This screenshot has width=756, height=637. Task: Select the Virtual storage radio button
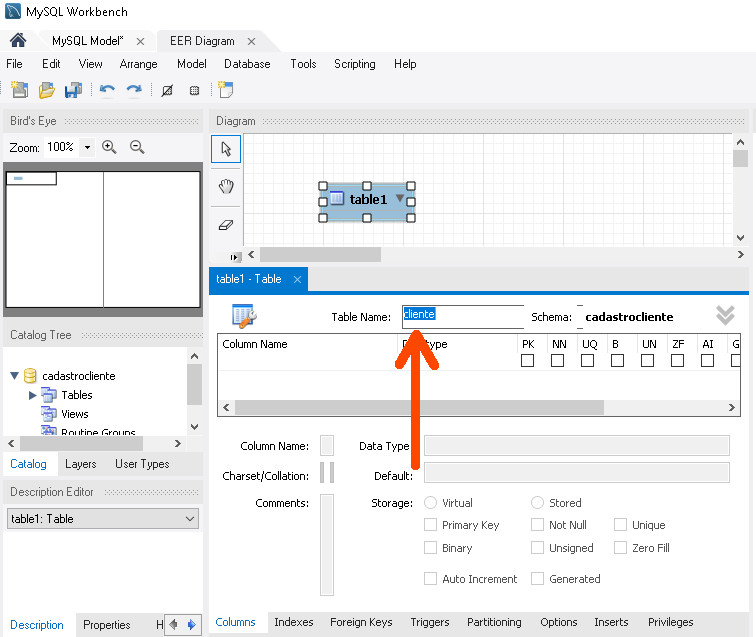coord(430,503)
